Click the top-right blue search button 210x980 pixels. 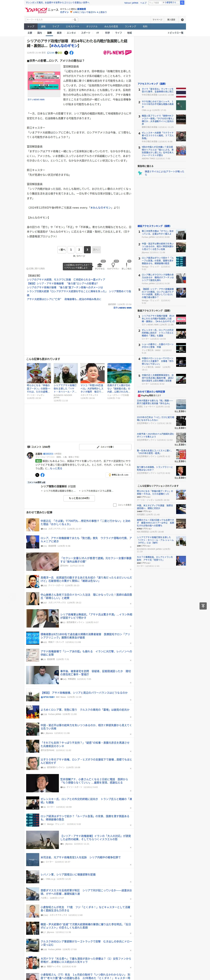[x=182, y=3]
